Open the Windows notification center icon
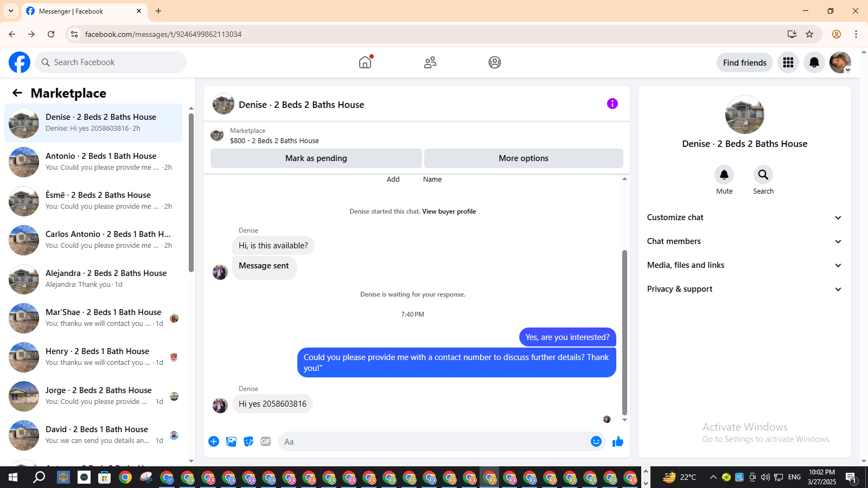This screenshot has width=868, height=488. (x=851, y=477)
